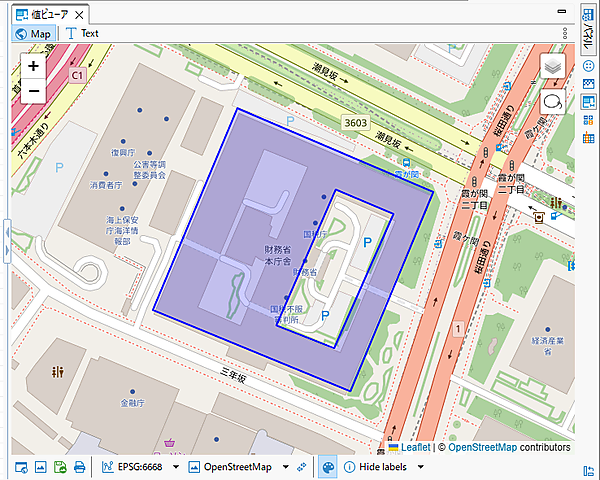Open the OpenStreetMap tile source dropdown arrow
Screen dimensions: 600x480
coord(285,467)
